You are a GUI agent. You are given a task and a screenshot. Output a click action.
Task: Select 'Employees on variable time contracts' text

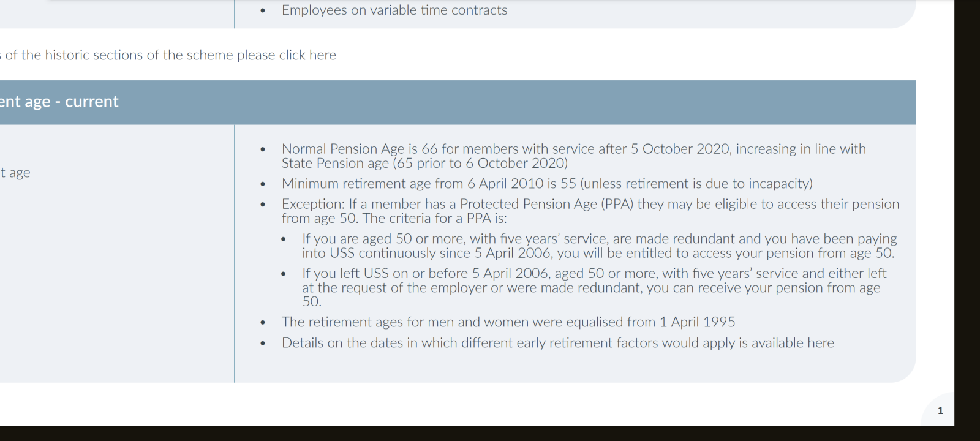point(394,10)
